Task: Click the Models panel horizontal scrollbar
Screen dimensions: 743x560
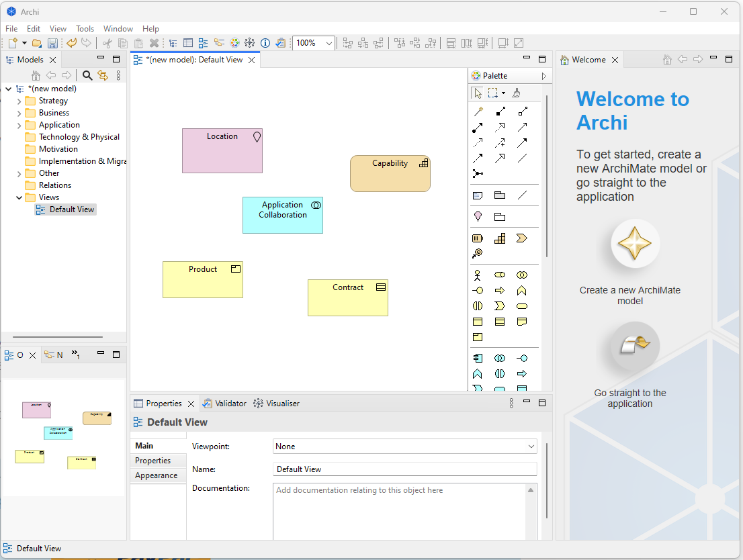Action: (58, 337)
